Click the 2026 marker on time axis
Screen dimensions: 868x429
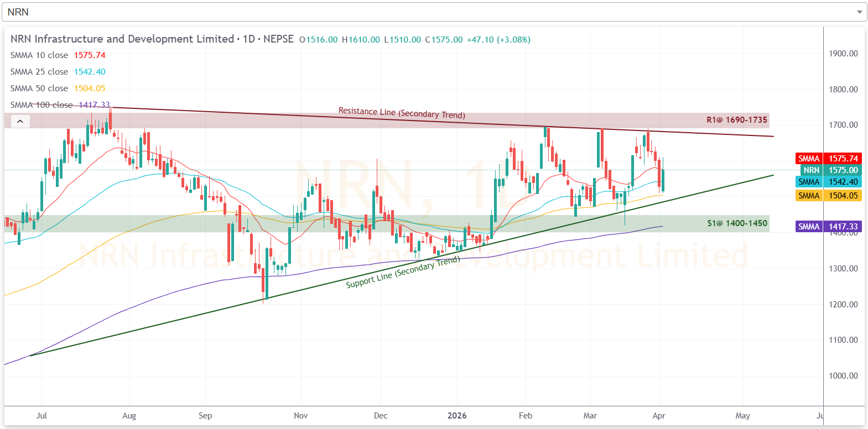[x=457, y=416]
